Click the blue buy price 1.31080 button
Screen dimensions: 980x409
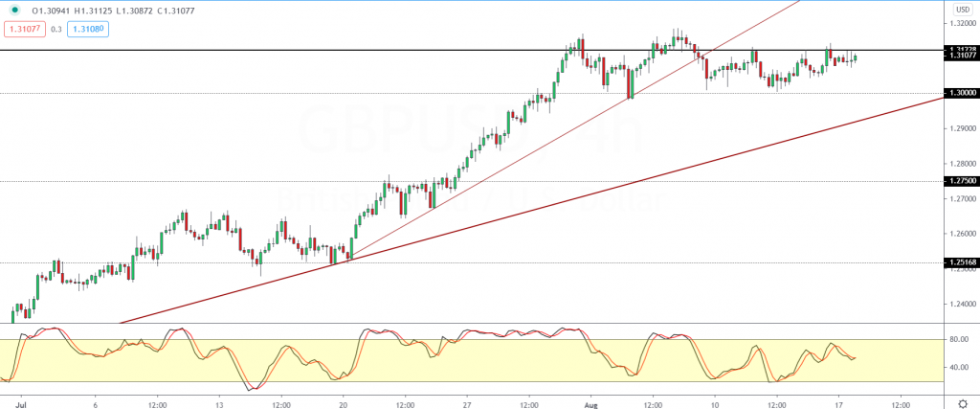tap(87, 28)
